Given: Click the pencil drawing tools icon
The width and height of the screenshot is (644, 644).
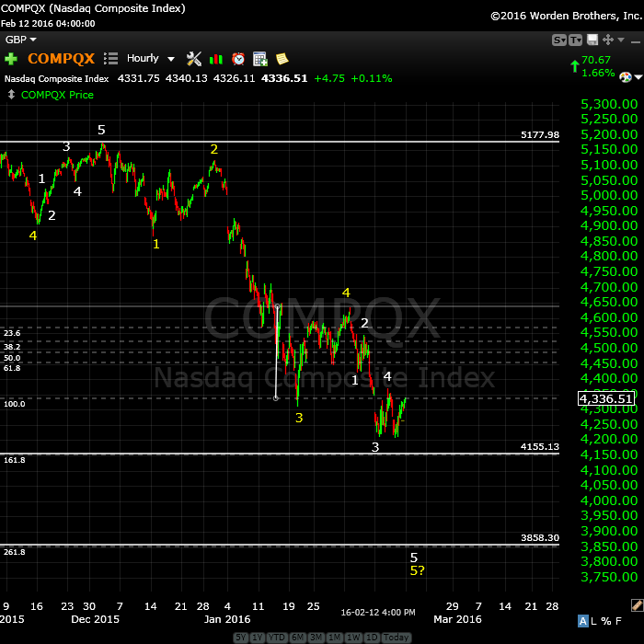Looking at the screenshot, I should pyautogui.click(x=637, y=605).
